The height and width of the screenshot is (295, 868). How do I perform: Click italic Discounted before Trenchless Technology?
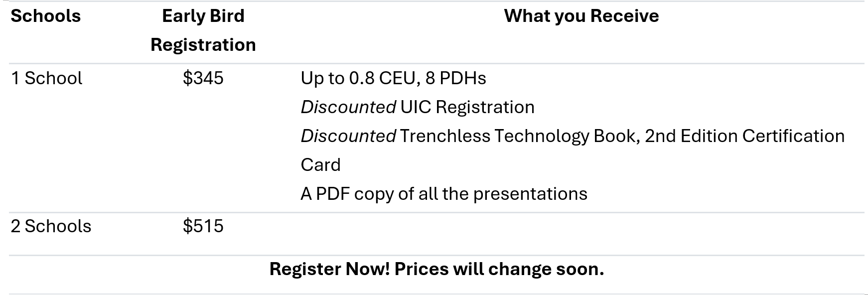pyautogui.click(x=348, y=136)
